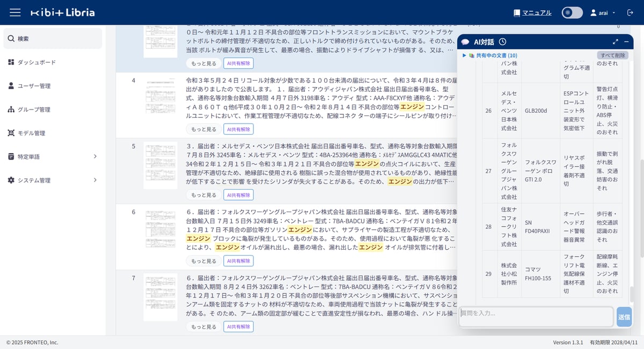Open the マニュアル manual link

click(532, 12)
